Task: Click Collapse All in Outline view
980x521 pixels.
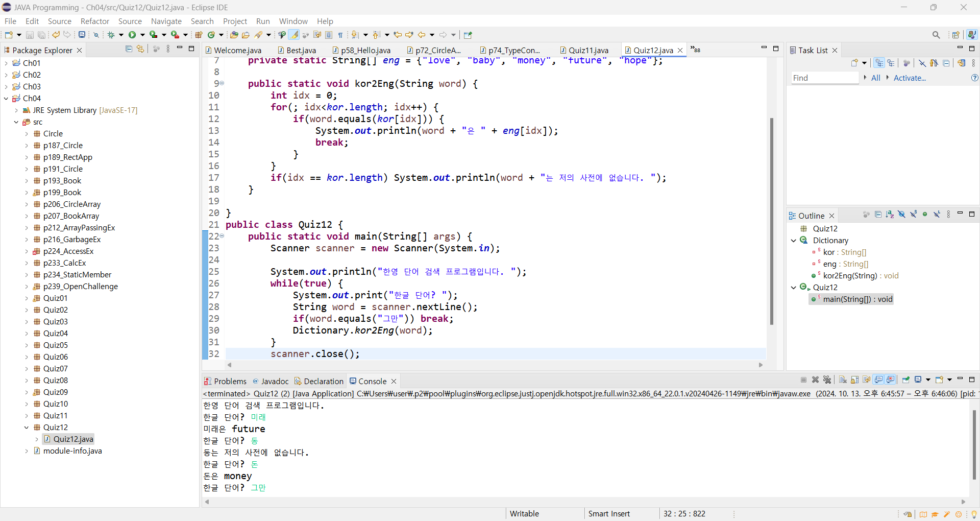Action: tap(878, 215)
